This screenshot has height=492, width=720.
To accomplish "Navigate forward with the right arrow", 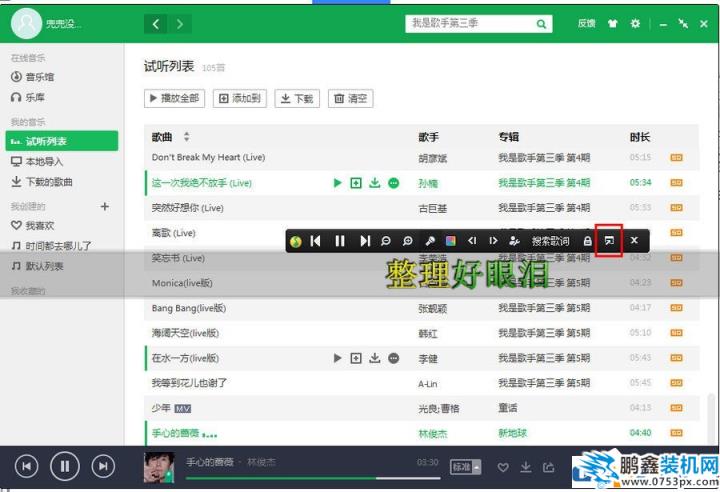I will [x=180, y=24].
